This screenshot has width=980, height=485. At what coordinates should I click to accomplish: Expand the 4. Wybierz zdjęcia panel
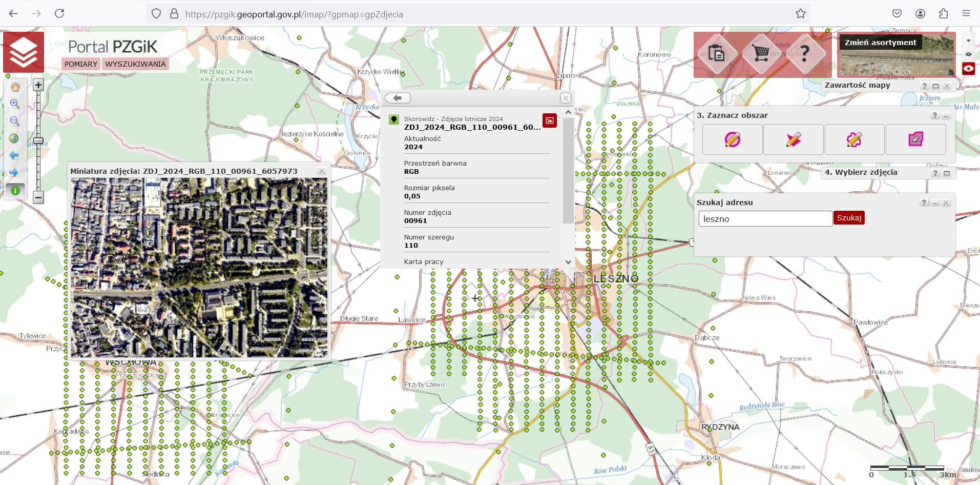tap(947, 173)
